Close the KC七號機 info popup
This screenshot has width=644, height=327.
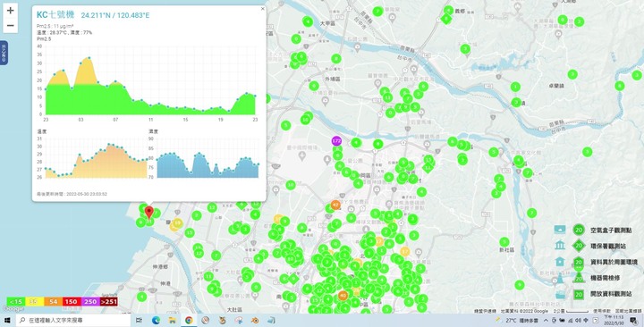pos(263,8)
